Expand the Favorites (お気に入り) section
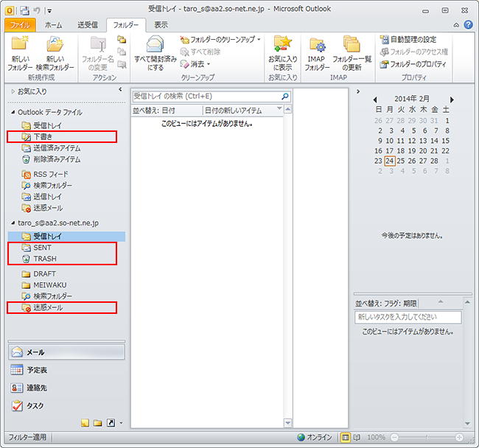 [x=13, y=90]
